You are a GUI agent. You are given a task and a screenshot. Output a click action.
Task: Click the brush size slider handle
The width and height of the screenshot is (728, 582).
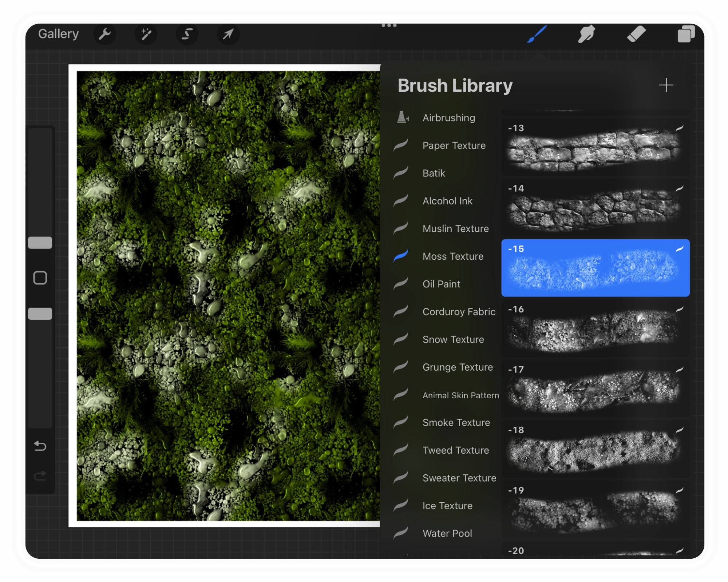click(x=40, y=243)
